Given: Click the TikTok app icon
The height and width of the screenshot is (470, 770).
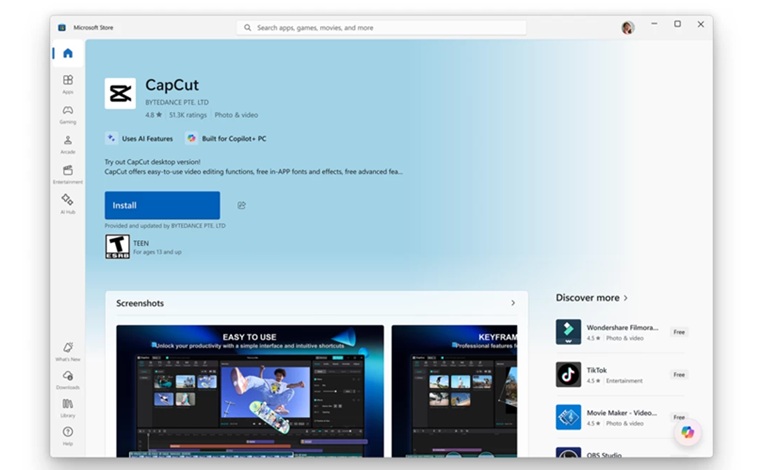Looking at the screenshot, I should (x=568, y=374).
